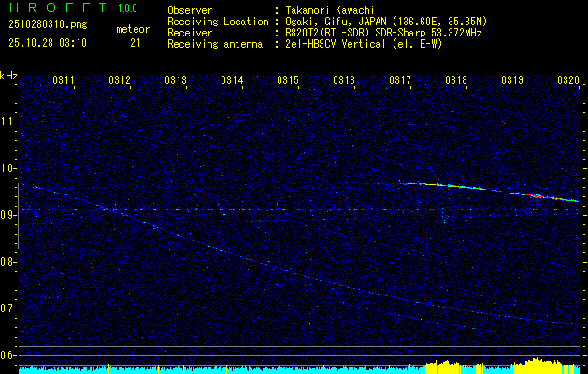Viewport: 588px width, 374px height.
Task: Click the 0314 time marker
Action: [232, 81]
